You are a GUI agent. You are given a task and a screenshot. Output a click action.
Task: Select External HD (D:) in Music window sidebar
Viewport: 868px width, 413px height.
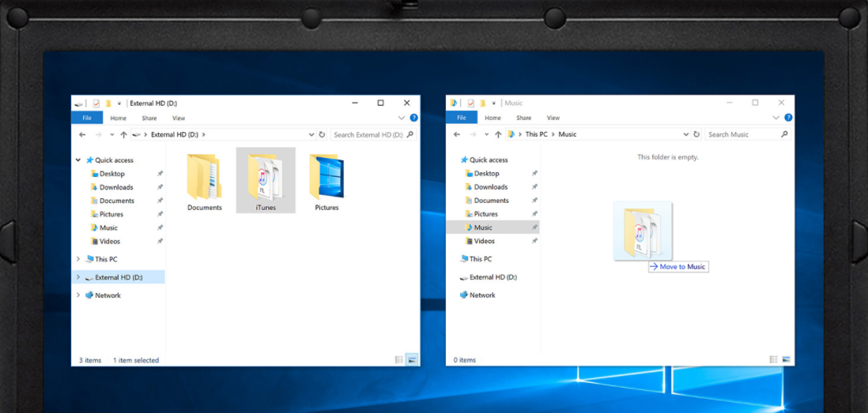click(492, 277)
